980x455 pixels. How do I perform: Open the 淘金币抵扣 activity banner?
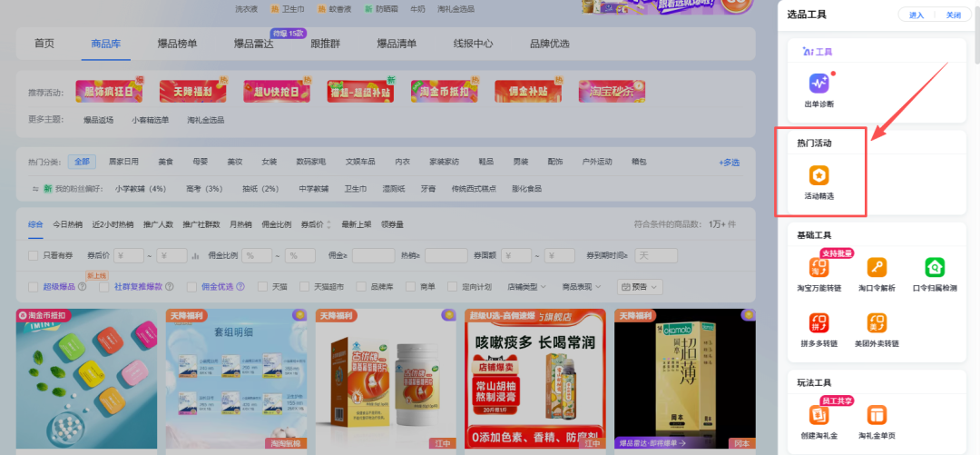click(445, 92)
